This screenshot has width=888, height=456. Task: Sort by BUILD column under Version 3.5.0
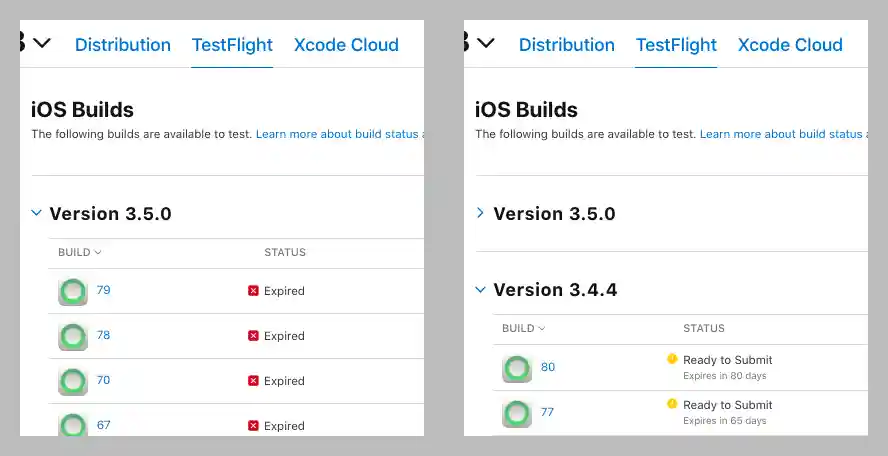pyautogui.click(x=79, y=252)
